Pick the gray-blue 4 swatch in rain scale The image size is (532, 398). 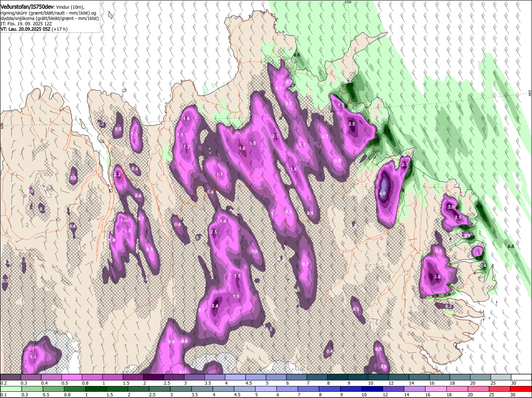(224, 389)
